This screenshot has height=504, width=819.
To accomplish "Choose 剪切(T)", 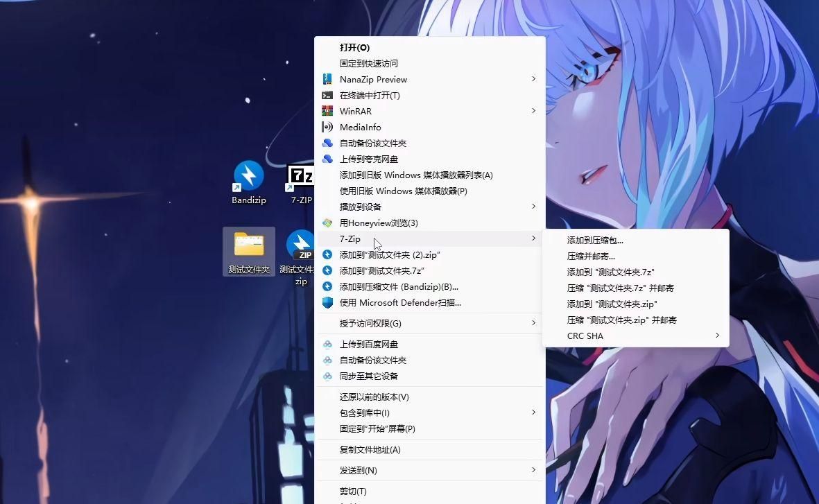I will point(430,492).
